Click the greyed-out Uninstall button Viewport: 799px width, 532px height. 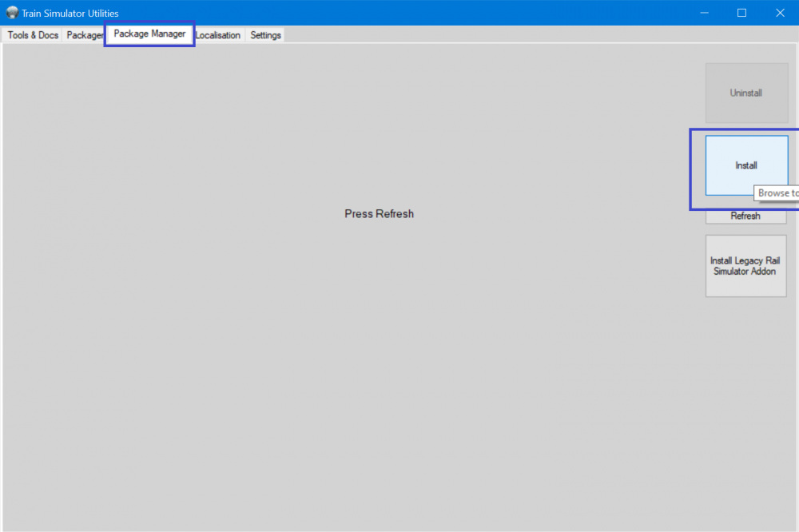point(746,93)
